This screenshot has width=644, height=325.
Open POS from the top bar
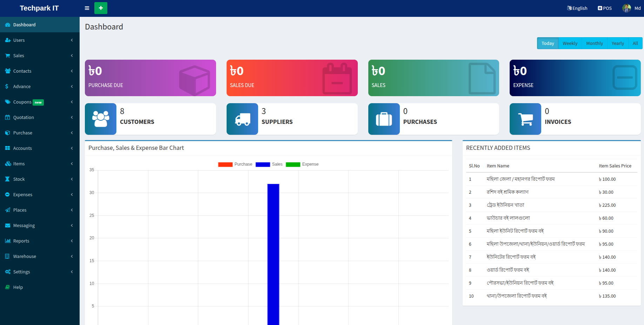[604, 8]
